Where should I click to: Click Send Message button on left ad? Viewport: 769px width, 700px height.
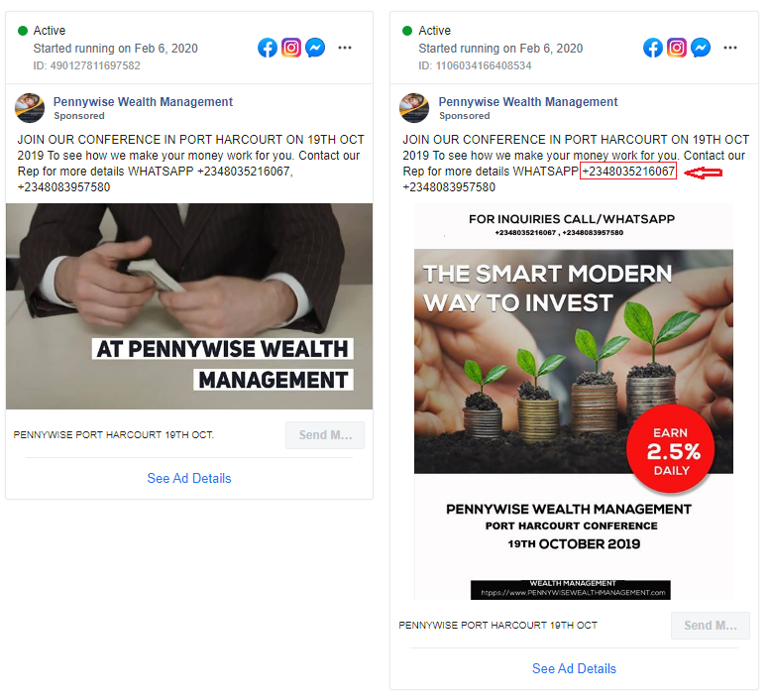pyautogui.click(x=325, y=435)
